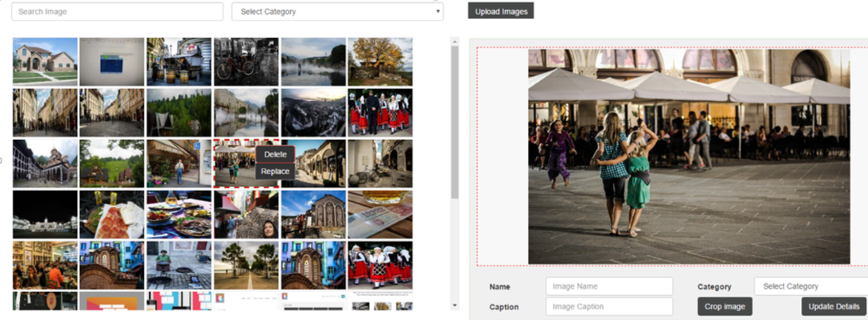Select the folk dancers thumbnail in fifth row
This screenshot has height=320, width=868.
click(380, 265)
